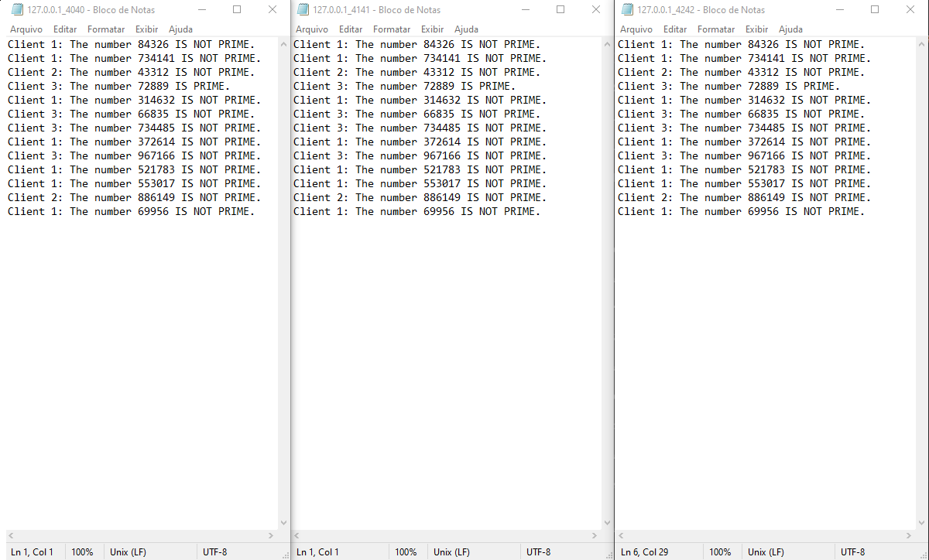The image size is (929, 560).
Task: Open Exibir menu in 127.0.0.1_4242 window
Action: click(757, 29)
